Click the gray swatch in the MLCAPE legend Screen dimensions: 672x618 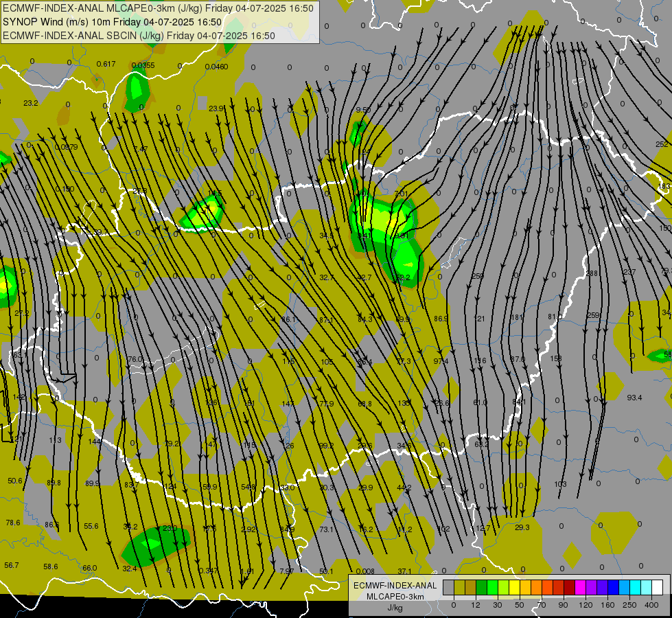(449, 587)
